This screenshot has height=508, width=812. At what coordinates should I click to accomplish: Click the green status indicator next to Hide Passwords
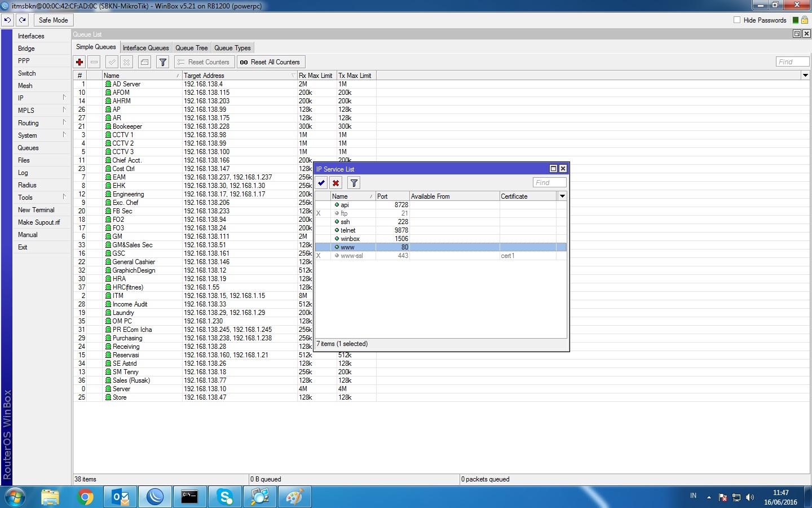pos(796,20)
